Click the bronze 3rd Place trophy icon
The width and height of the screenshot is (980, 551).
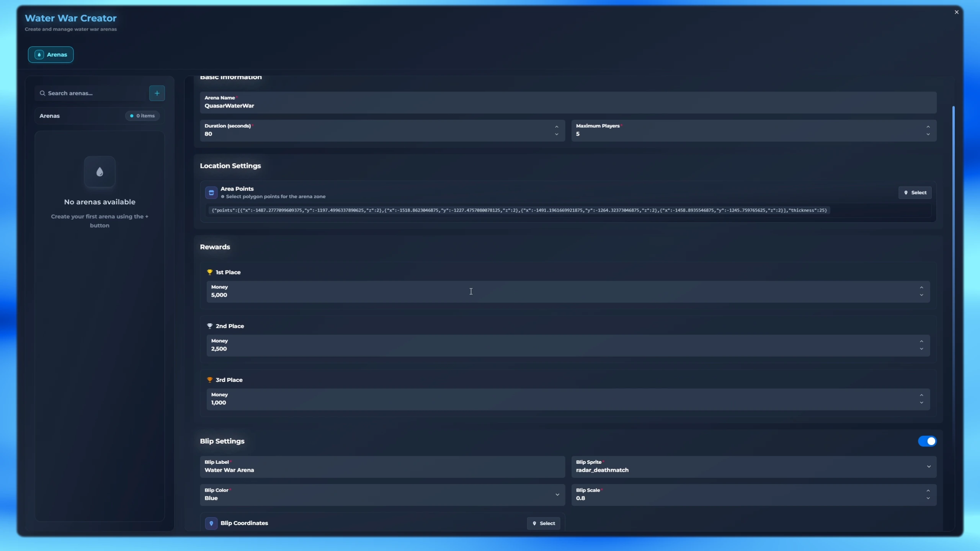click(209, 380)
